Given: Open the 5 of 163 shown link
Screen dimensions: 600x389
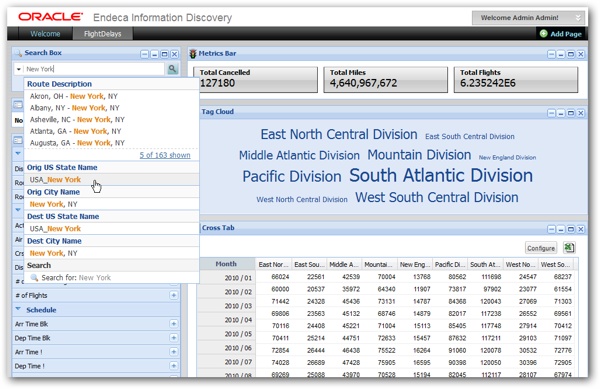Looking at the screenshot, I should pyautogui.click(x=165, y=155).
